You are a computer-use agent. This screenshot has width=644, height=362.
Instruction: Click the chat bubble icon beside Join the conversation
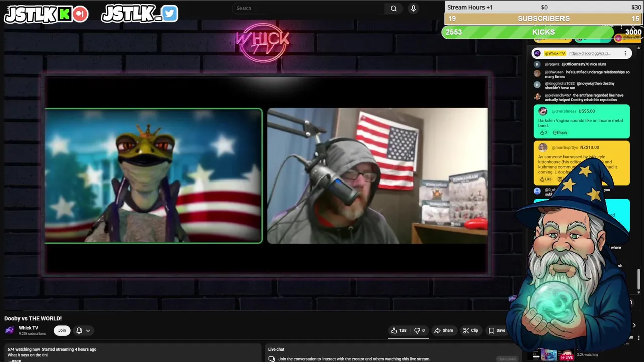272,359
